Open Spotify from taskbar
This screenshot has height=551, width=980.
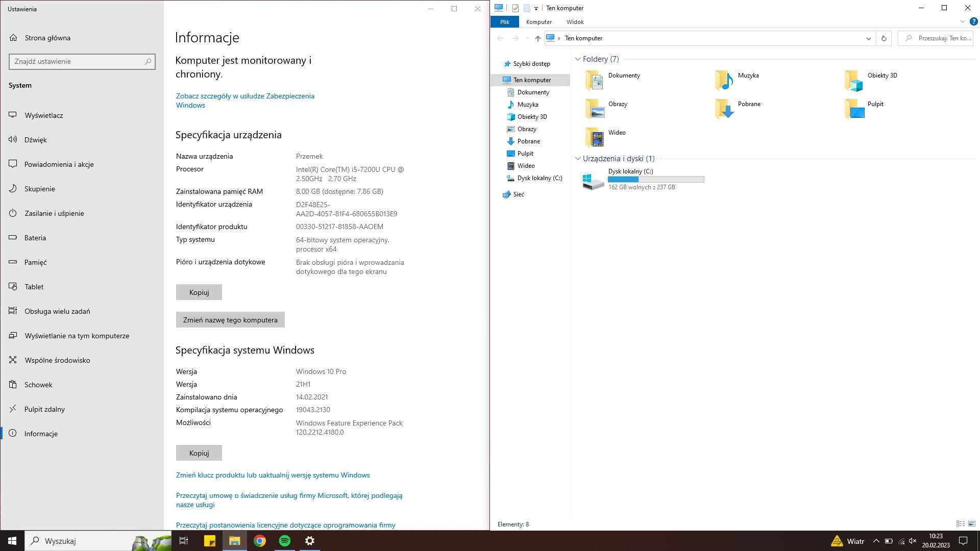(x=285, y=541)
